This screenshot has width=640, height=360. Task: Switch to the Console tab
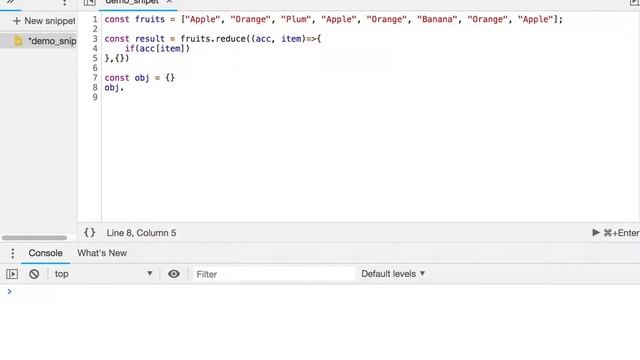[45, 253]
